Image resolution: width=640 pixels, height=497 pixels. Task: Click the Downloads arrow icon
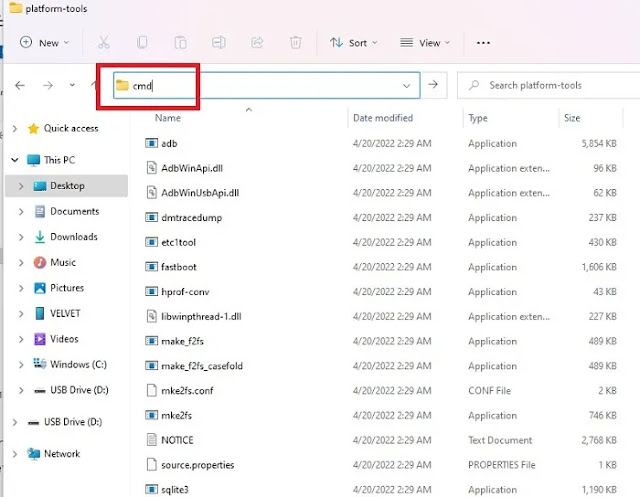40,237
